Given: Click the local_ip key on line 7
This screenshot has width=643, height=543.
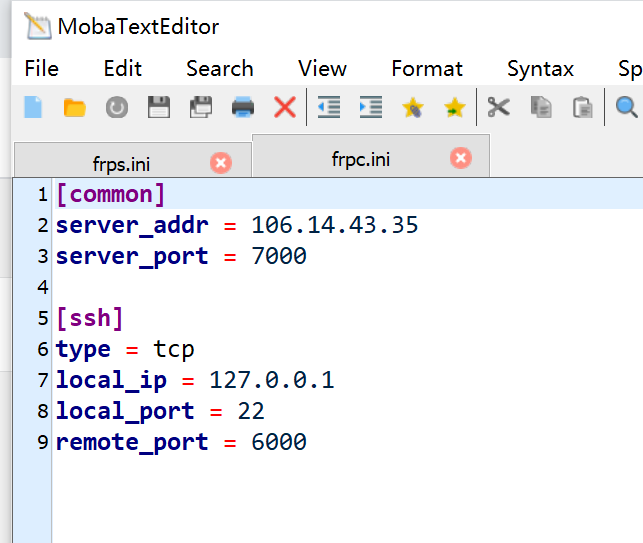Looking at the screenshot, I should (x=111, y=380).
